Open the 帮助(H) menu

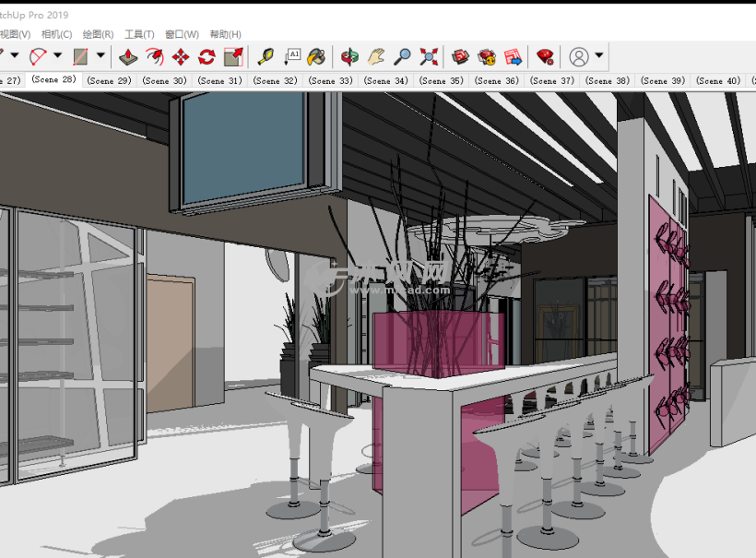[x=226, y=34]
